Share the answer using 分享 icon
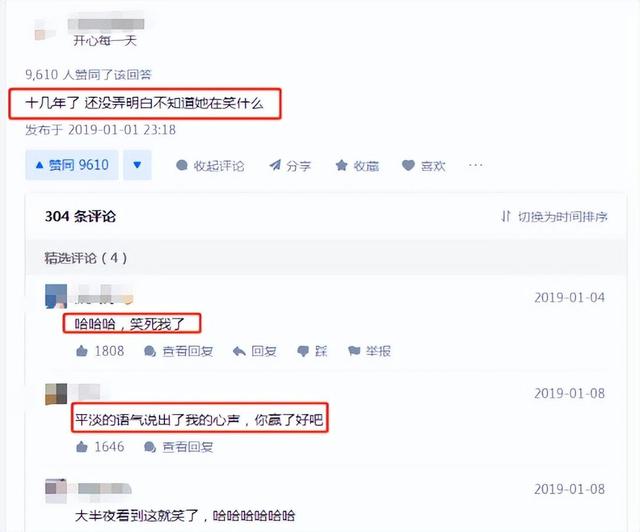The height and width of the screenshot is (532, 640). tap(290, 166)
